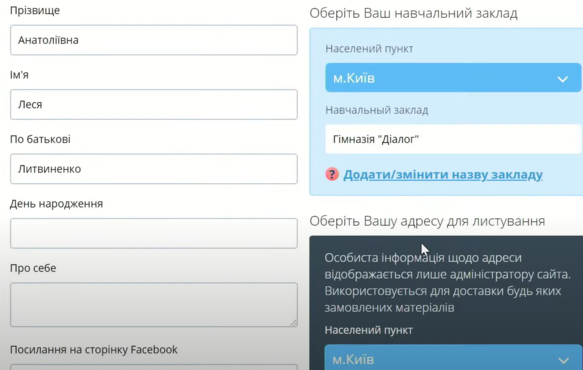Image resolution: width=583 pixels, height=370 pixels.
Task: Open the Додати/змінити назву закладу link
Action: (x=443, y=174)
